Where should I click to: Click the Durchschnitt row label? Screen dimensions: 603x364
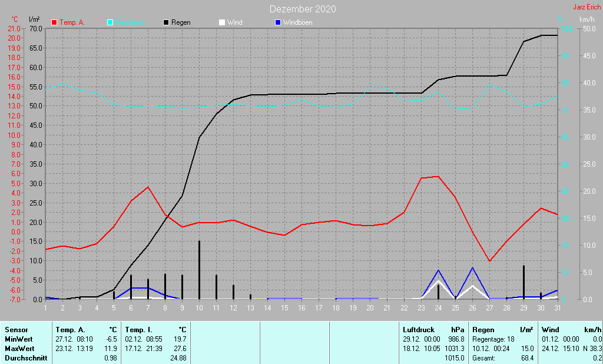(x=25, y=358)
